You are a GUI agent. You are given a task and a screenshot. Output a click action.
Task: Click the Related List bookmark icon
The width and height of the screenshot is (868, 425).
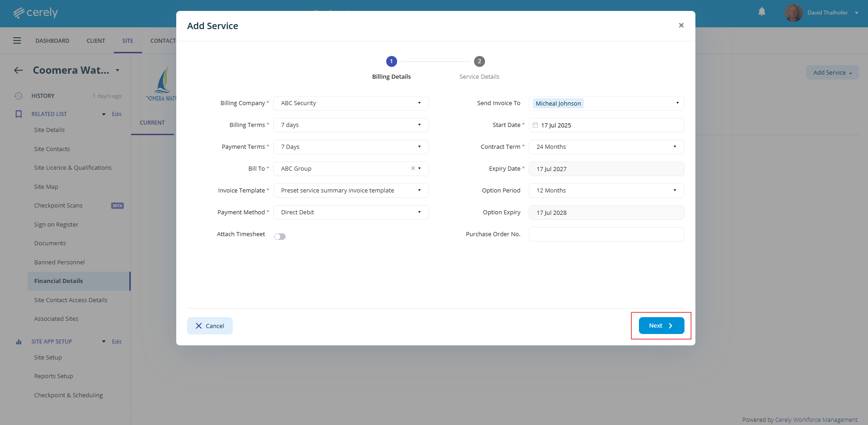(x=19, y=114)
